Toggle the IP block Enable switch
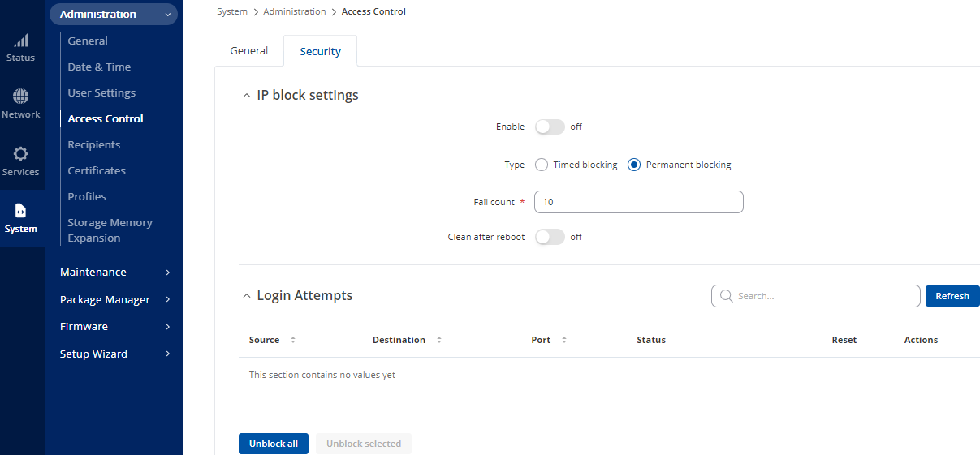The height and width of the screenshot is (455, 980). click(550, 127)
